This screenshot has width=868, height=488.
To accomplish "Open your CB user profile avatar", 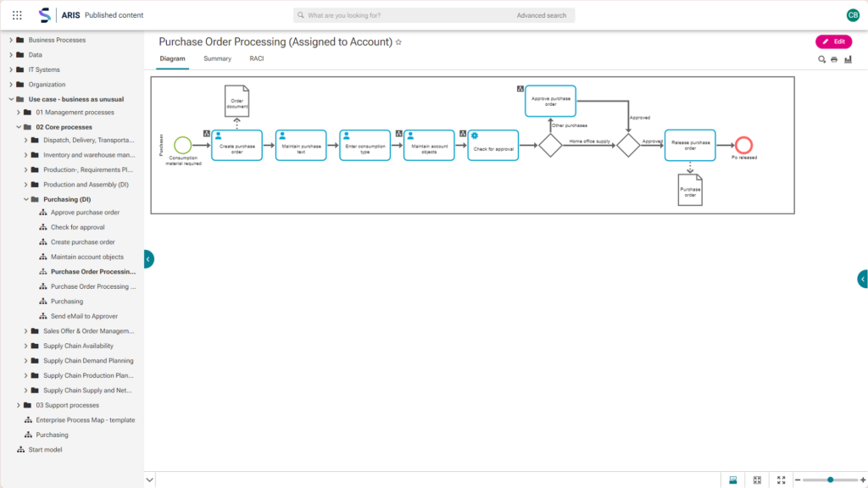I will click(854, 14).
